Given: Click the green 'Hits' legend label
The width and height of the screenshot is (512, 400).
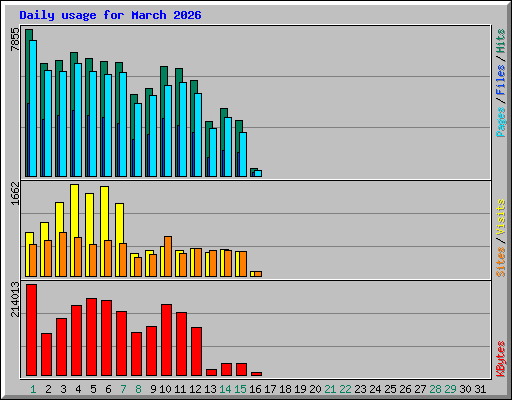Looking at the screenshot, I should pos(501,41).
